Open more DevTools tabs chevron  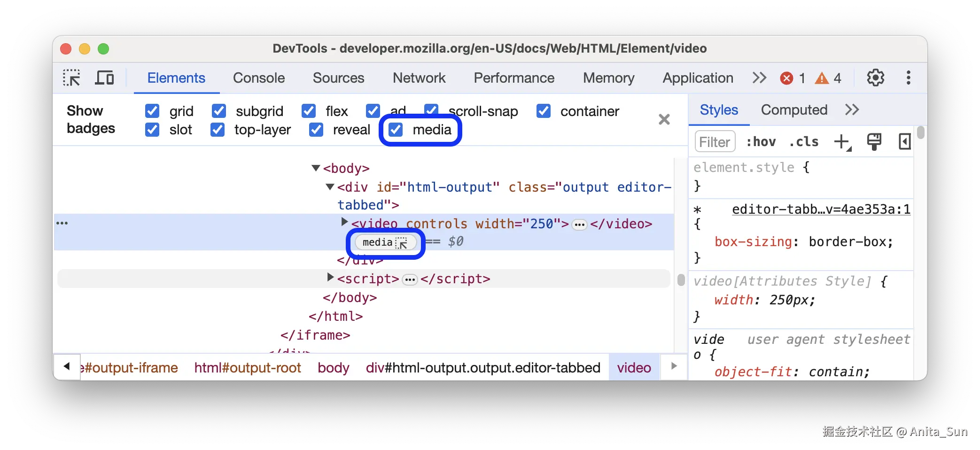click(x=759, y=78)
